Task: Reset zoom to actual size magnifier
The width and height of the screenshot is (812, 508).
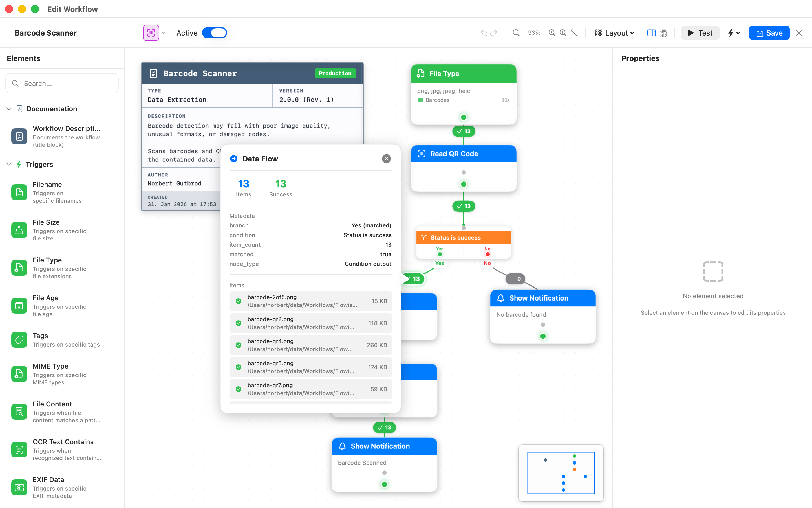Action: [x=563, y=33]
